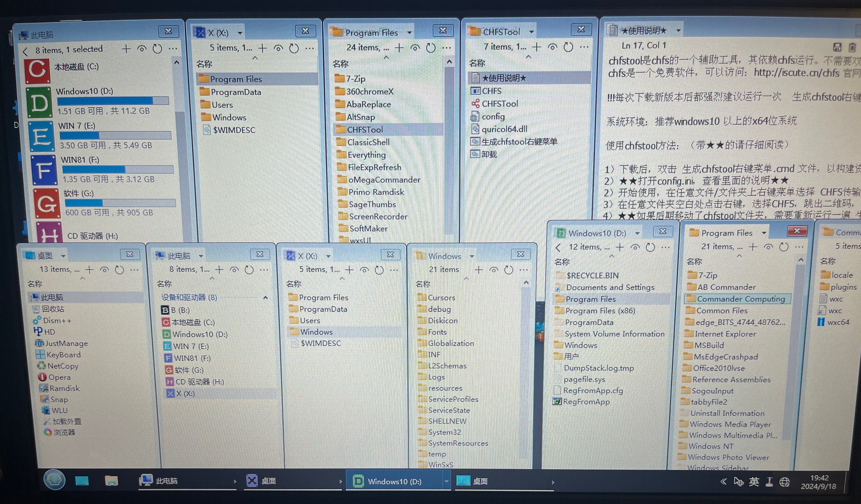The height and width of the screenshot is (504, 861).
Task: Open title dropdown of Windows folder window
Action: (x=472, y=256)
